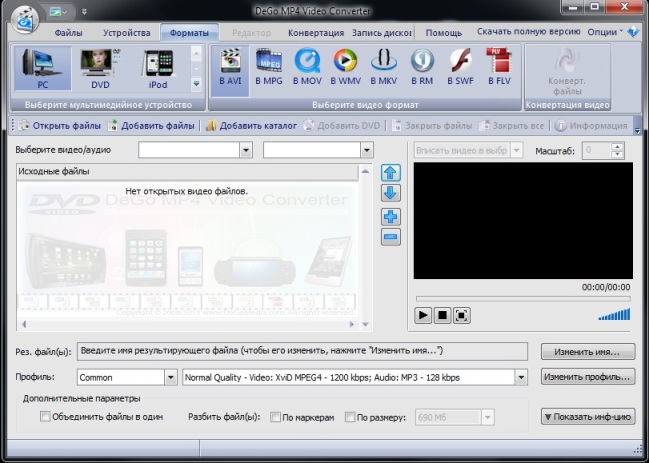Move selected file up with blue arrow
The image size is (649, 463).
click(390, 173)
